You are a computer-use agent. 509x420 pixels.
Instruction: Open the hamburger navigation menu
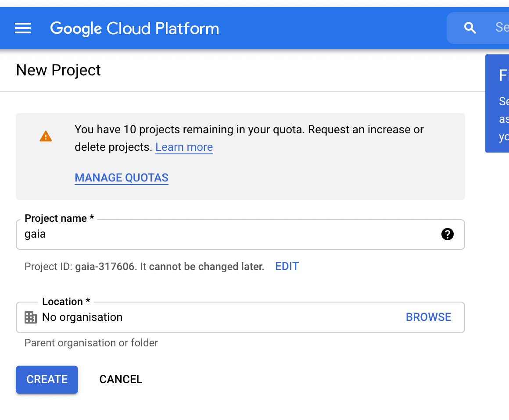[x=23, y=28]
